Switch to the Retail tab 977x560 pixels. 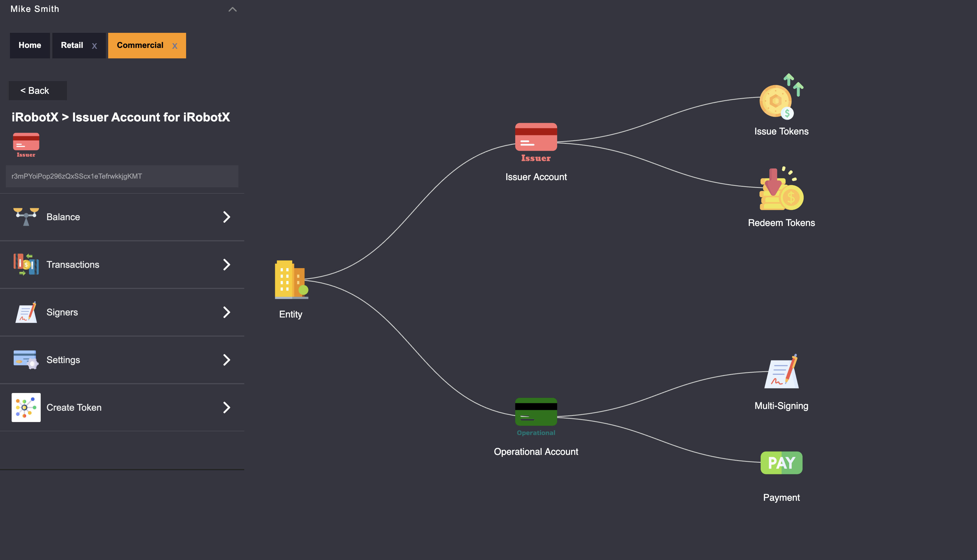72,45
